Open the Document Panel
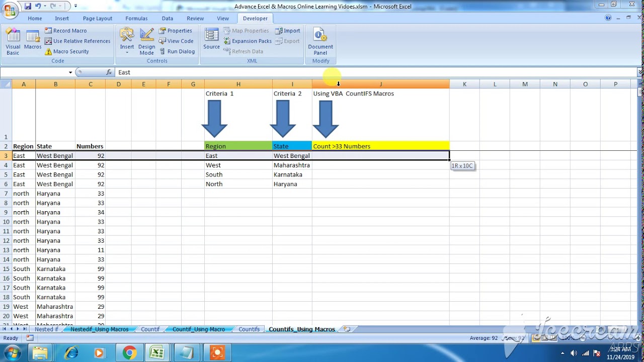 [320, 41]
